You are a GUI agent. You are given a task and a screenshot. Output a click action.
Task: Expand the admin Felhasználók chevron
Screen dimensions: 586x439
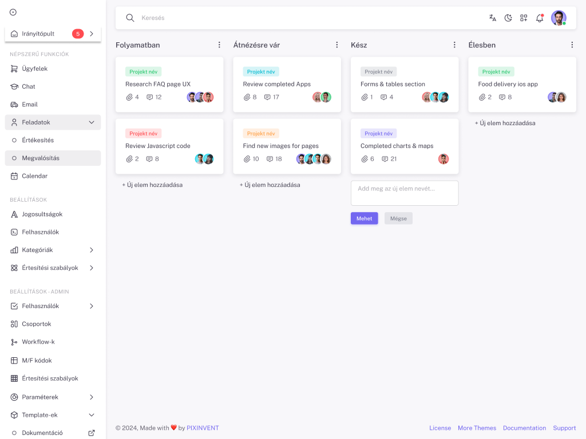click(92, 306)
